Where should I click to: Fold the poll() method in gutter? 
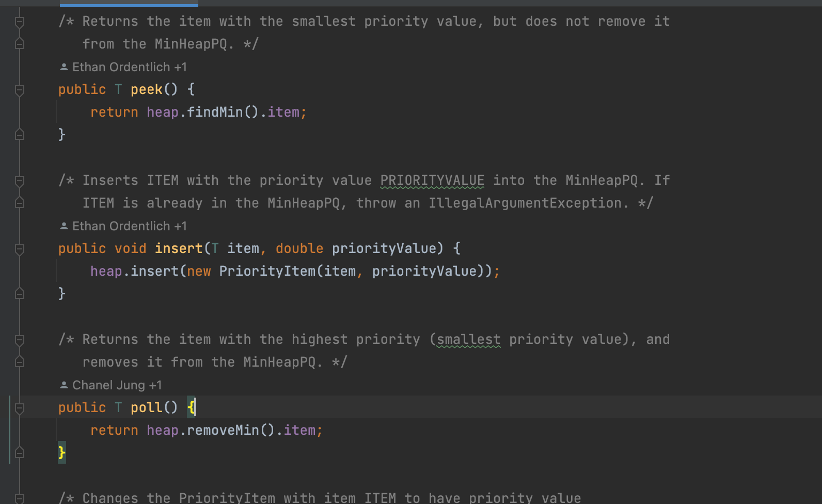tap(20, 408)
